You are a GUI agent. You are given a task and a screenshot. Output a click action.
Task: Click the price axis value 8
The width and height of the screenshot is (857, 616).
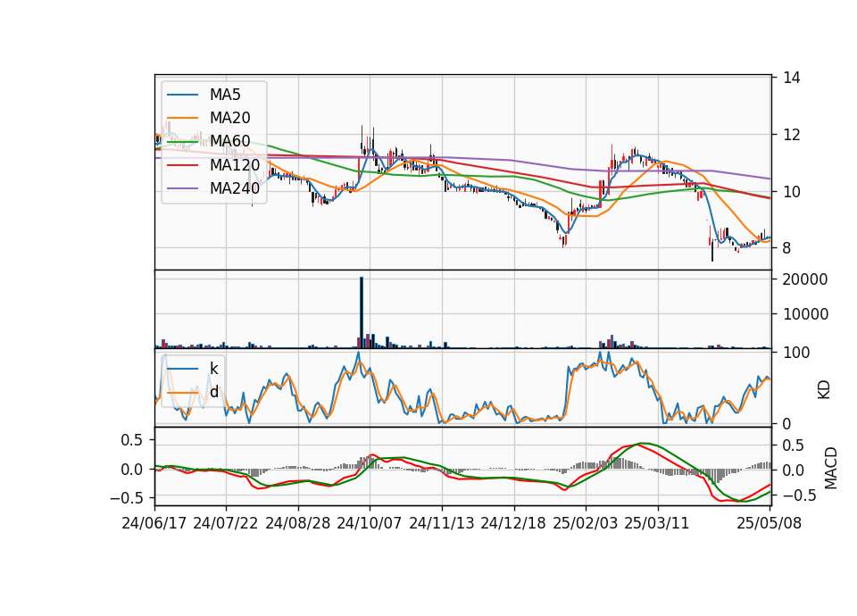787,248
